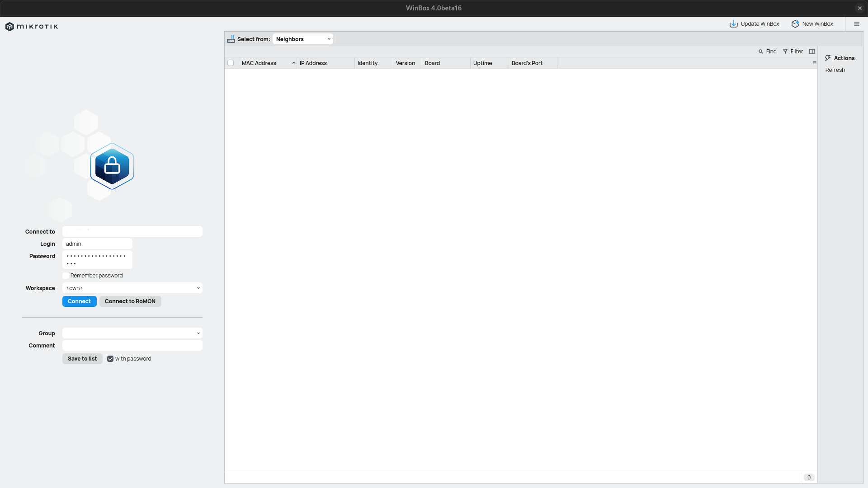Sort by IP Address column

pos(325,63)
